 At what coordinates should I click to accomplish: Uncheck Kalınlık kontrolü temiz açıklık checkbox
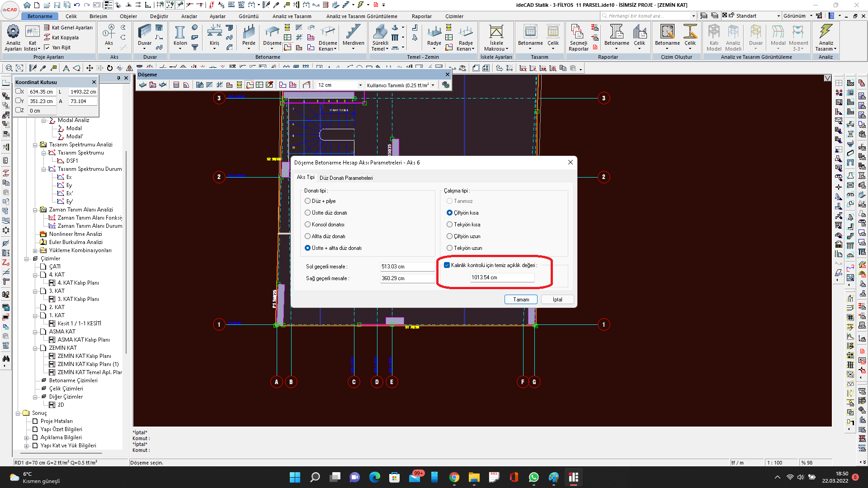tap(447, 265)
